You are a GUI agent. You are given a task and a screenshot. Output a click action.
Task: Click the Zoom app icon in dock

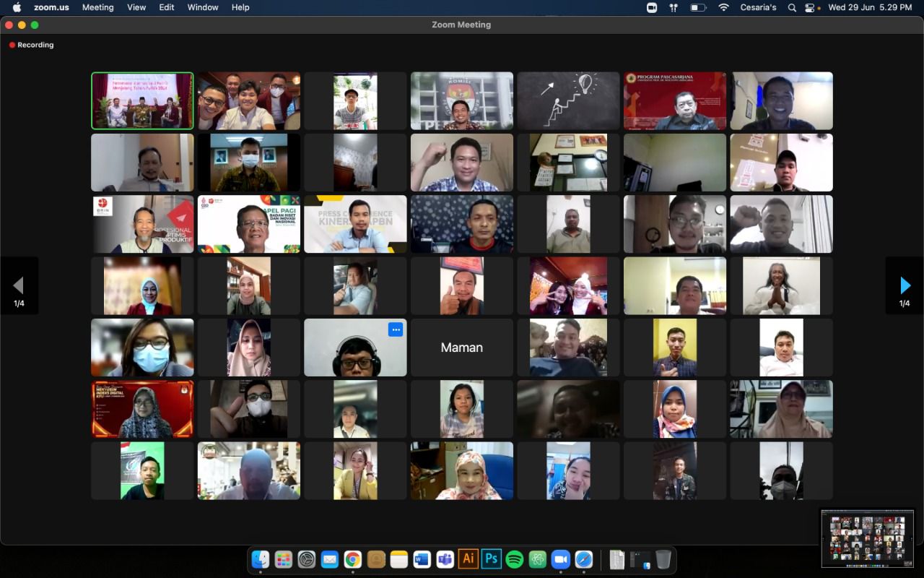561,559
